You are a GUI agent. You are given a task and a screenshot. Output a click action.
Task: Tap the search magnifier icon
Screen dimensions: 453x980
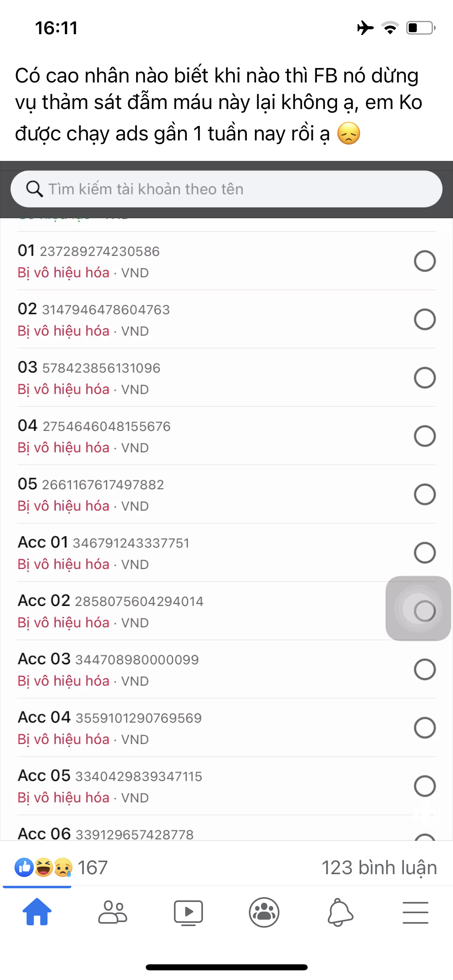point(35,189)
